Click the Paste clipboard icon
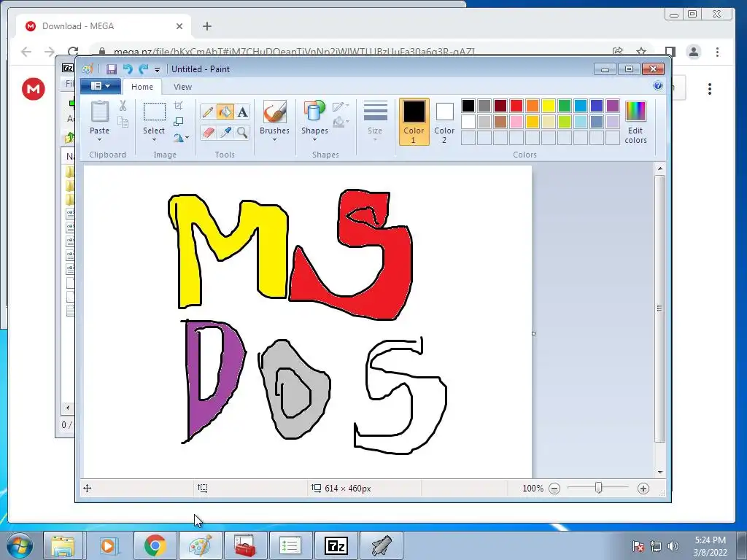 tap(99, 112)
